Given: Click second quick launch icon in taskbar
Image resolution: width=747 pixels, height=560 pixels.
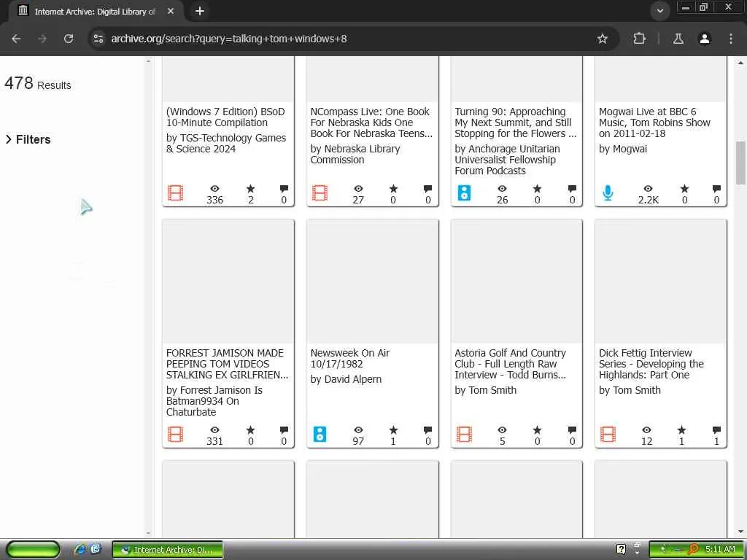Looking at the screenshot, I should click(x=96, y=550).
